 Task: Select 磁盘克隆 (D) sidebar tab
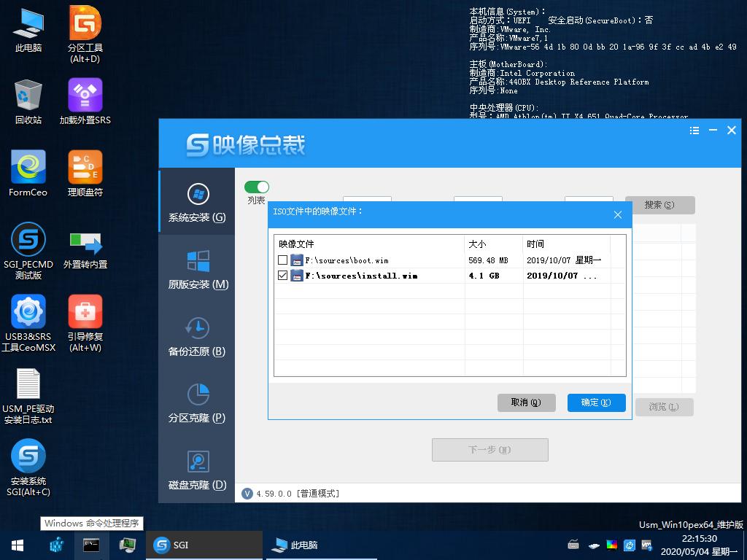[197, 470]
